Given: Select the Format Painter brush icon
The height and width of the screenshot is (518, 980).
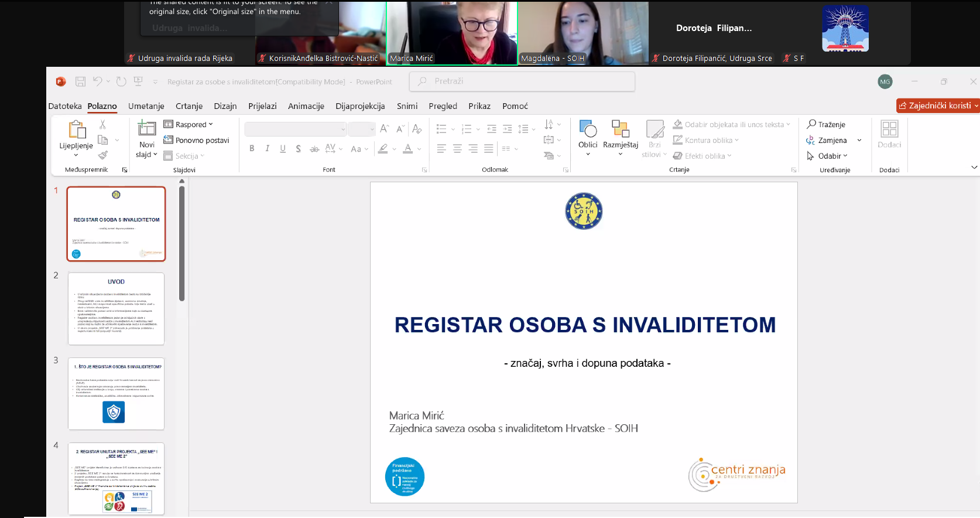Looking at the screenshot, I should (x=103, y=155).
